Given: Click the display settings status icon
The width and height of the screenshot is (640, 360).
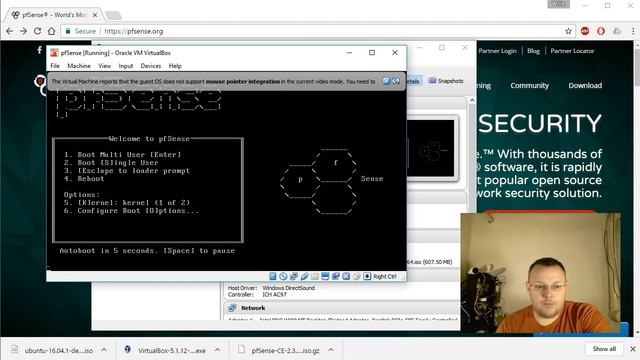Looking at the screenshot, I should point(325,276).
